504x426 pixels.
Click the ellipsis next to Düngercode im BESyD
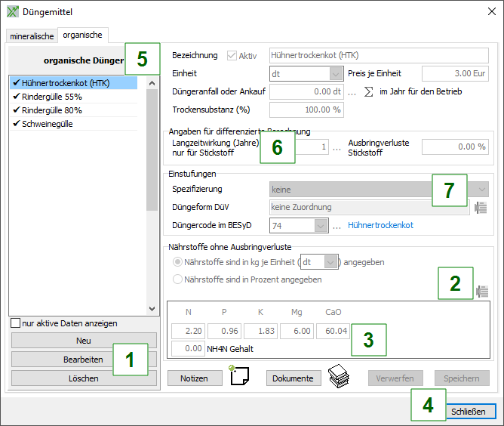[337, 225]
